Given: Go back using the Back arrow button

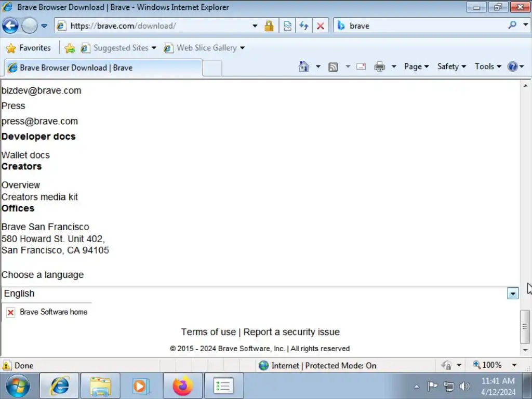Looking at the screenshot, I should pyautogui.click(x=10, y=25).
